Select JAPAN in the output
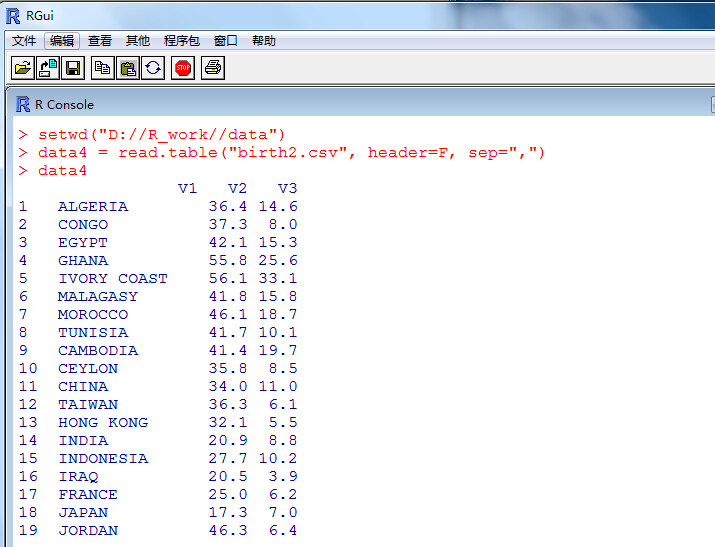715x547 pixels. click(x=83, y=512)
